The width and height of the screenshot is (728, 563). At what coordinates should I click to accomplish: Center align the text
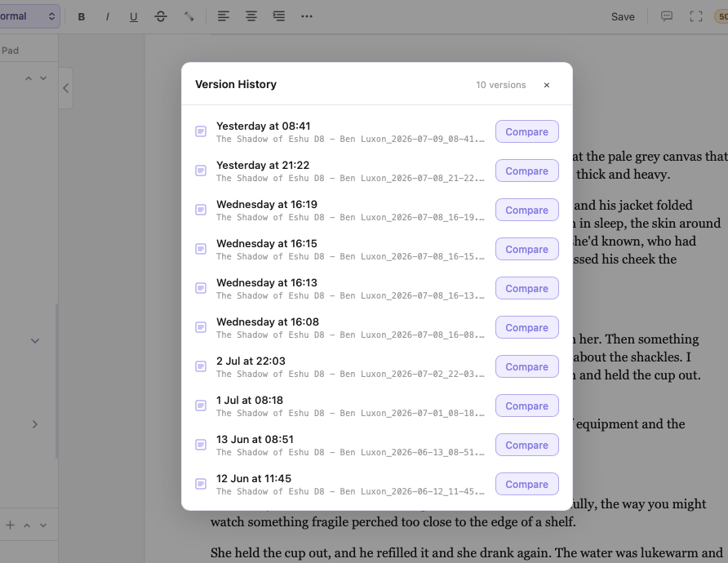pyautogui.click(x=251, y=16)
